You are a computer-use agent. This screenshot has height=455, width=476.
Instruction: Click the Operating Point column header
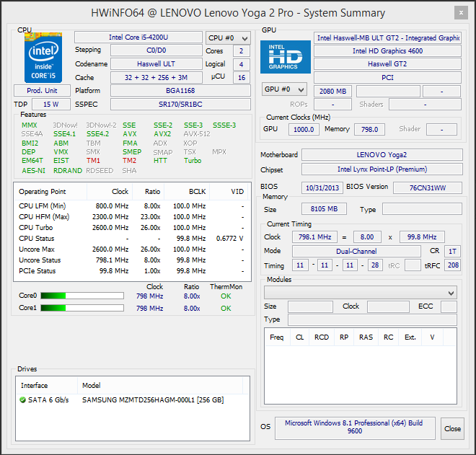coord(50,192)
